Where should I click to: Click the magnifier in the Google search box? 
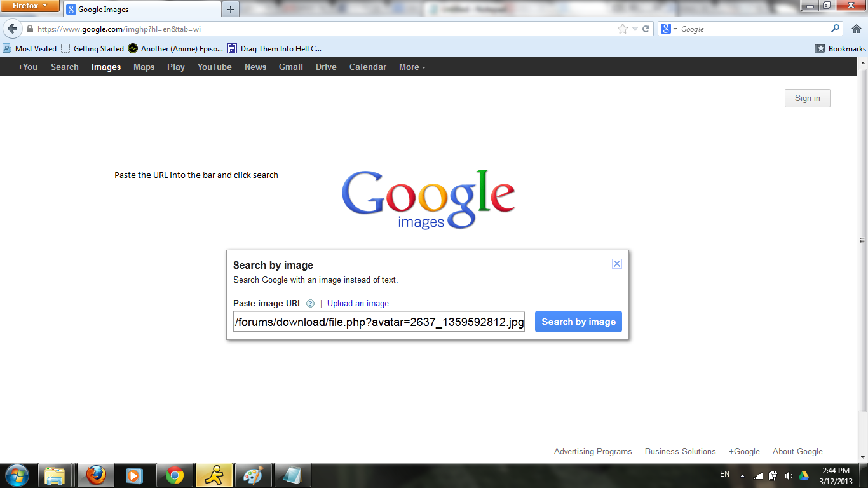point(835,29)
